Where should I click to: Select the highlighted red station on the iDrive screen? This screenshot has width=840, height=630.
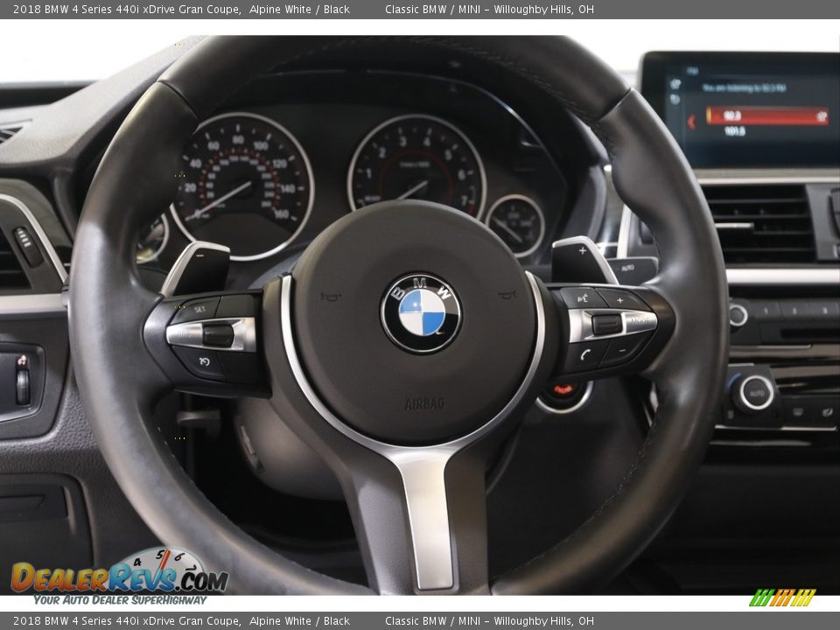[767, 115]
